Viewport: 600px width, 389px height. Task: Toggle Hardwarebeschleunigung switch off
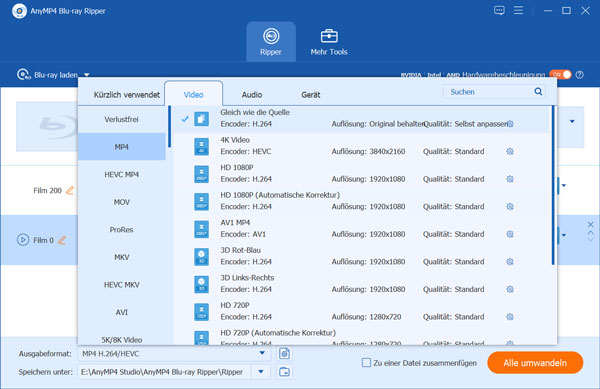(x=560, y=75)
